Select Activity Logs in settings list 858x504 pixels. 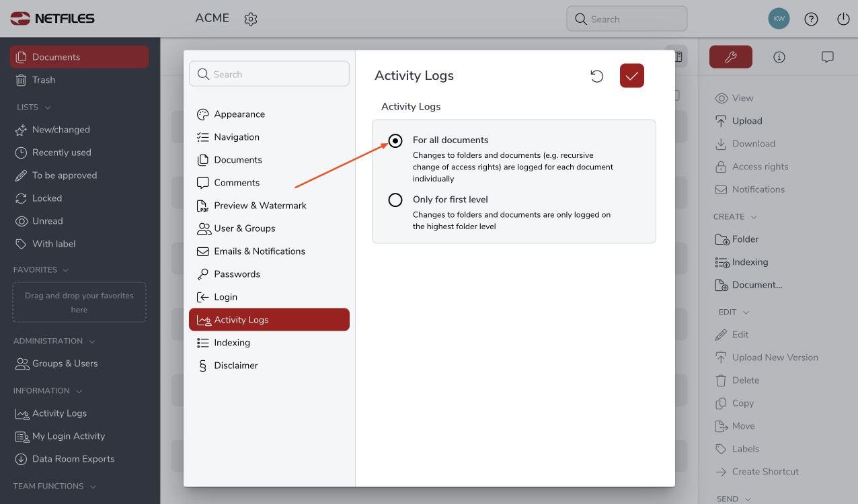269,320
